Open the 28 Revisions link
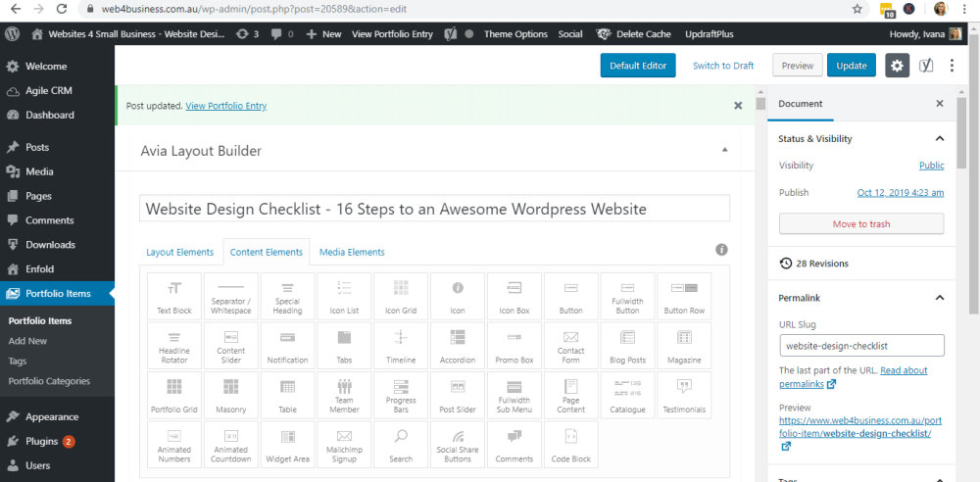980x482 pixels. [814, 264]
